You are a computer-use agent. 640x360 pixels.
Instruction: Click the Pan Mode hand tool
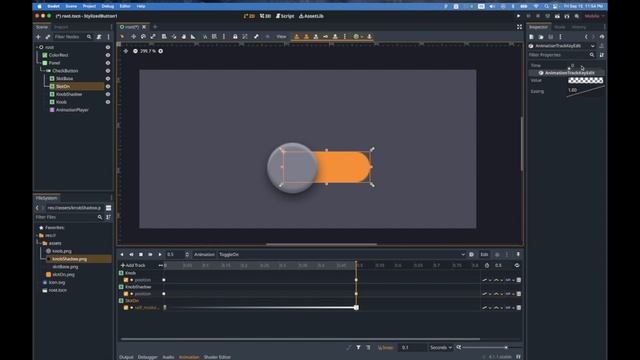[184, 37]
